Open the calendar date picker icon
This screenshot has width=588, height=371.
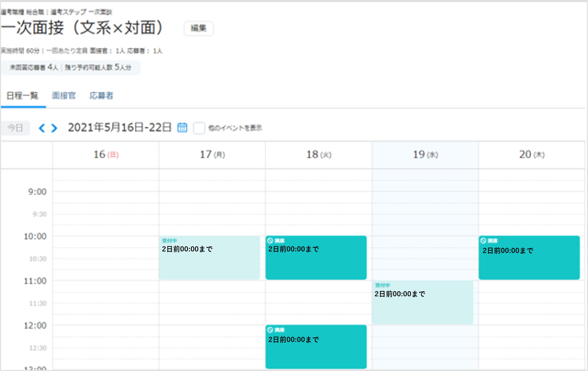point(182,127)
